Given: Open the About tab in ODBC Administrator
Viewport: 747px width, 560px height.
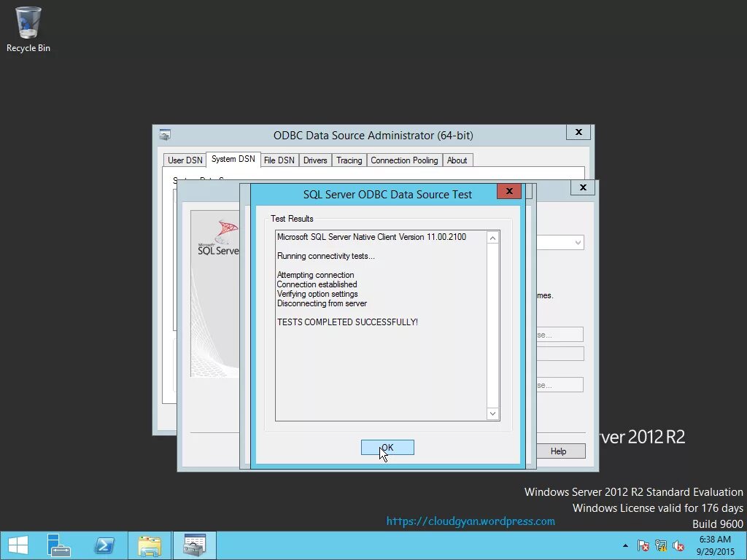Looking at the screenshot, I should click(x=457, y=160).
